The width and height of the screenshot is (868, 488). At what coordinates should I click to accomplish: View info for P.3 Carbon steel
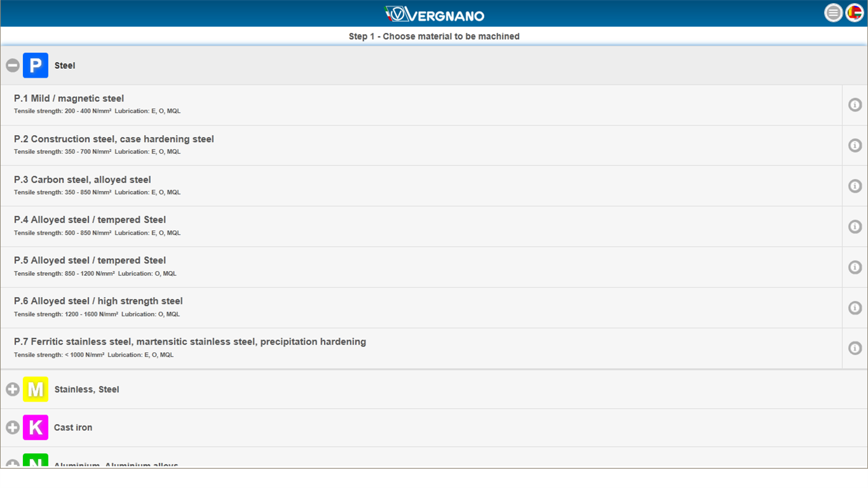click(854, 185)
